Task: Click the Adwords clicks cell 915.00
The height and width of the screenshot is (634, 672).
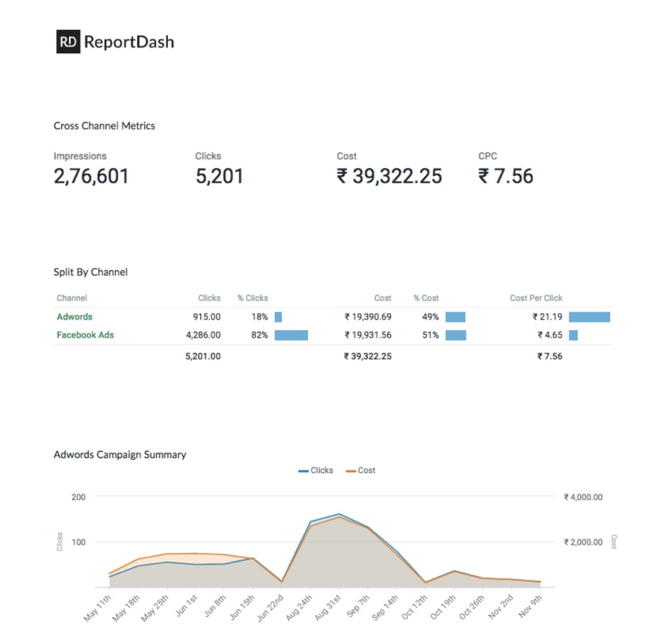Action: 206,316
